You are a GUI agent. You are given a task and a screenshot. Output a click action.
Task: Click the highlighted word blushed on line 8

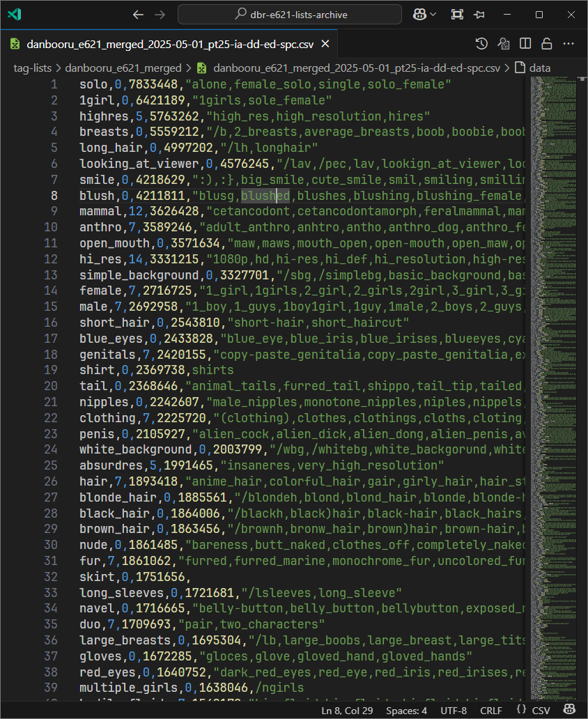click(x=265, y=196)
